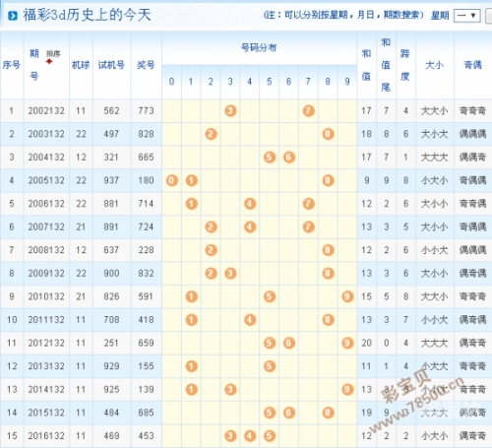Click orange ball 6 in row 2004132
This screenshot has height=448, width=492.
(288, 158)
